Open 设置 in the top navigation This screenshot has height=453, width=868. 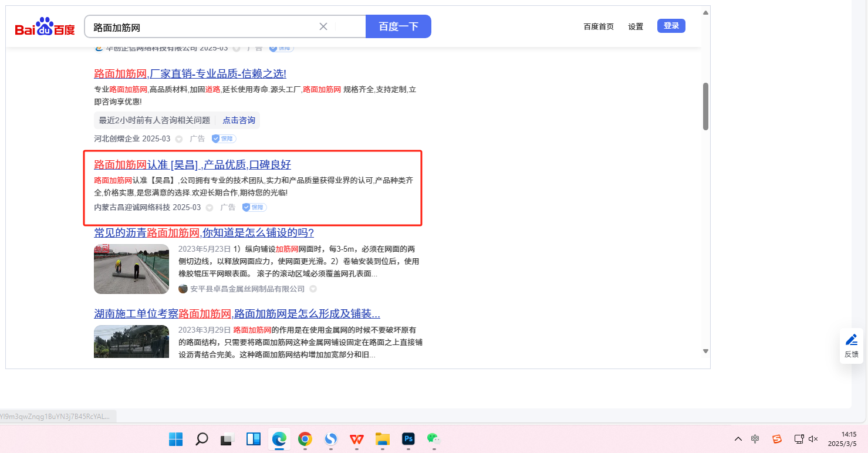[x=636, y=26]
